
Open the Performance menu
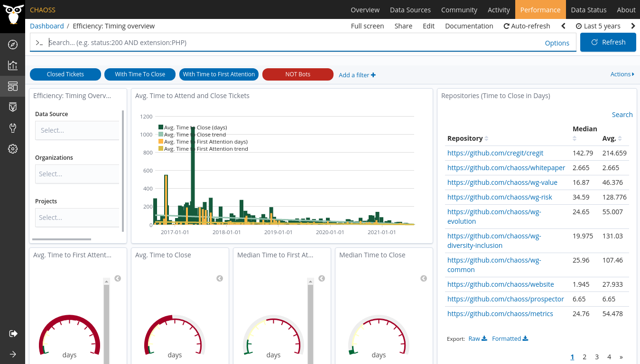(540, 9)
